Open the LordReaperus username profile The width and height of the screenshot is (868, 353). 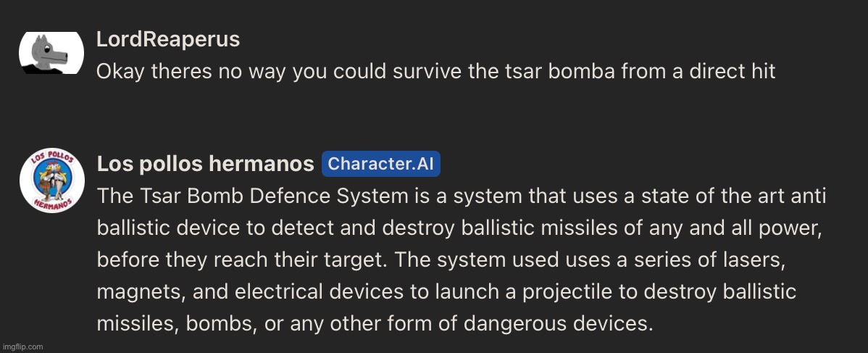pyautogui.click(x=168, y=39)
